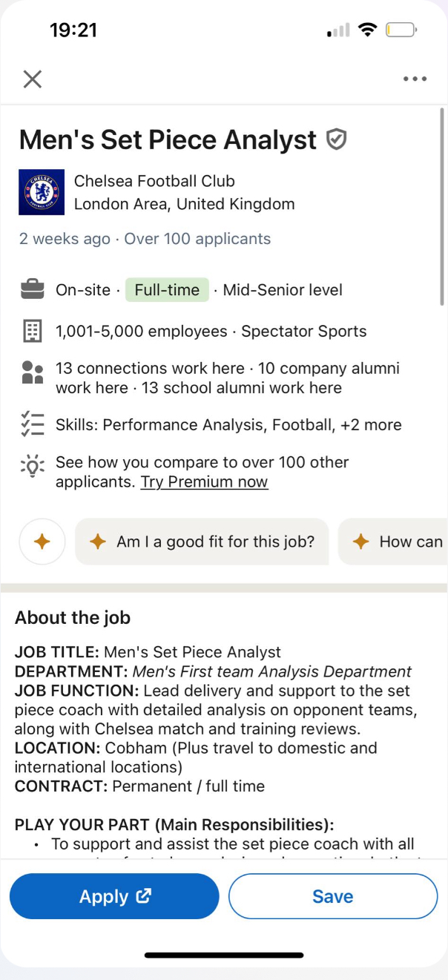This screenshot has width=448, height=980.
Task: Open the Chelsea Football Club company name
Action: point(154,181)
